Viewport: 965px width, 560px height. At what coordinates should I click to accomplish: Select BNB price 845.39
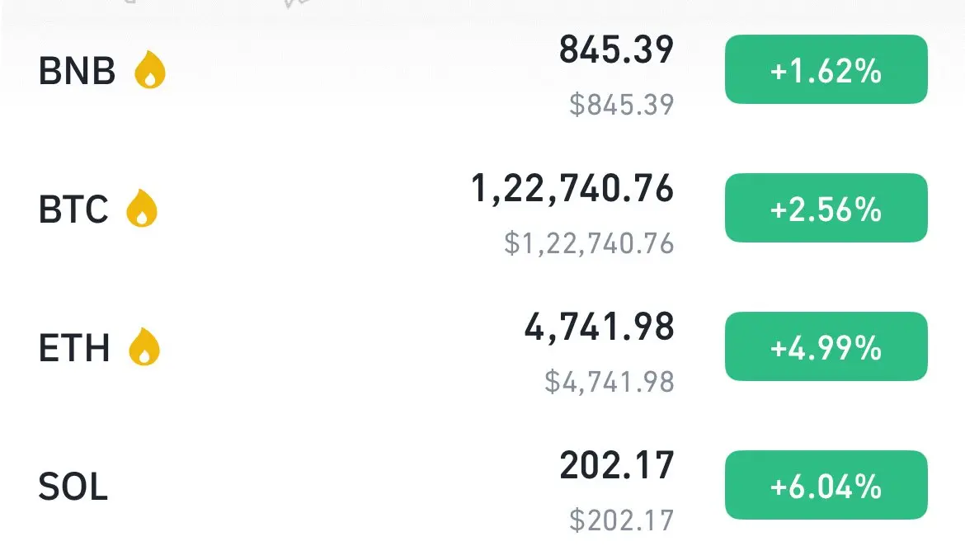(x=616, y=49)
